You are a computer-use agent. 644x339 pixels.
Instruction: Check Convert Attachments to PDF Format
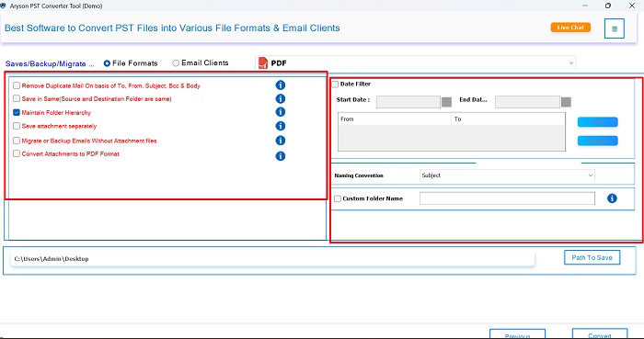(x=17, y=153)
